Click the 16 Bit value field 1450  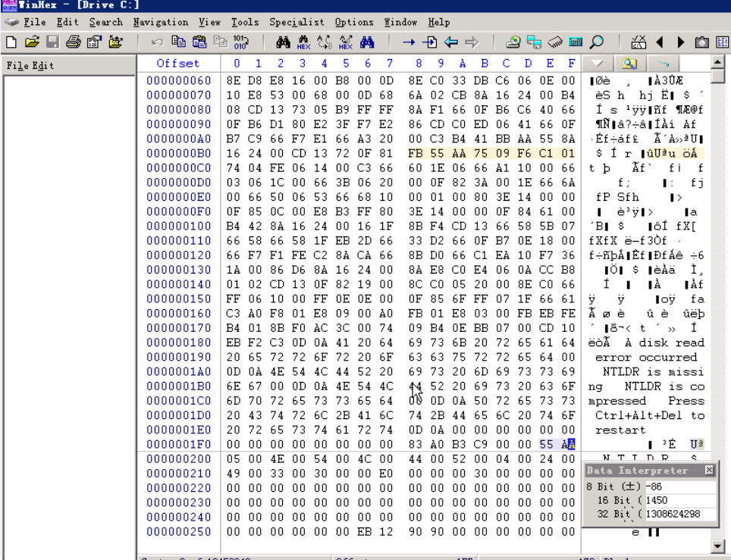pyautogui.click(x=681, y=500)
